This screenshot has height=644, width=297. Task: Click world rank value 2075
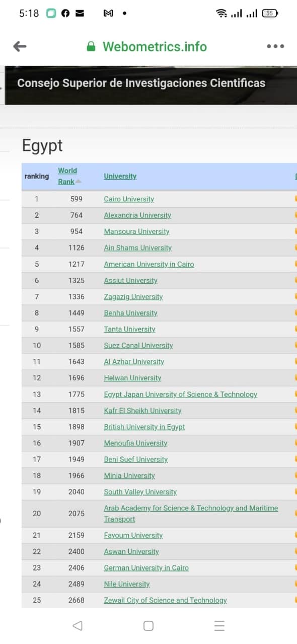point(77,513)
